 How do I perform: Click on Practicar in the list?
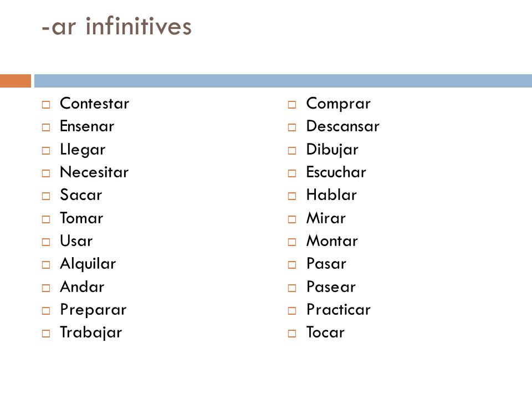click(339, 309)
